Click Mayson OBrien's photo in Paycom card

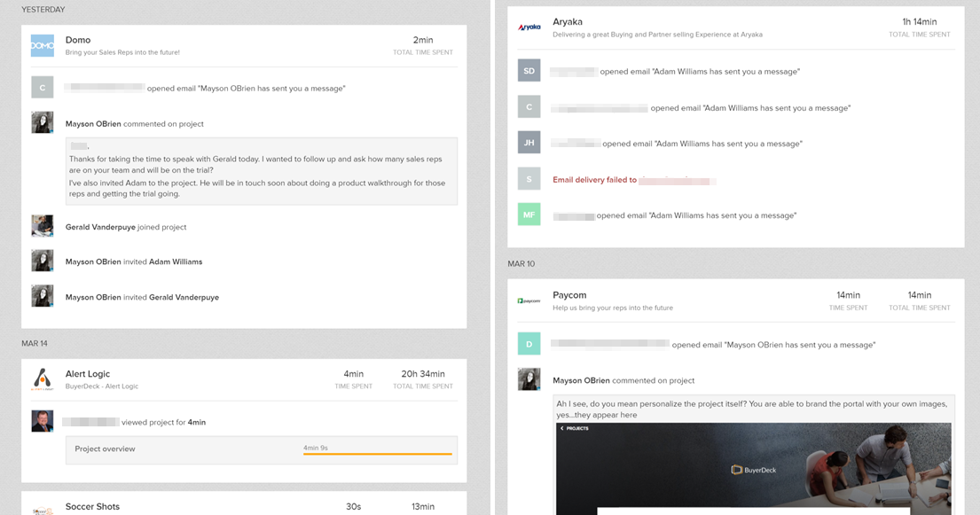529,379
